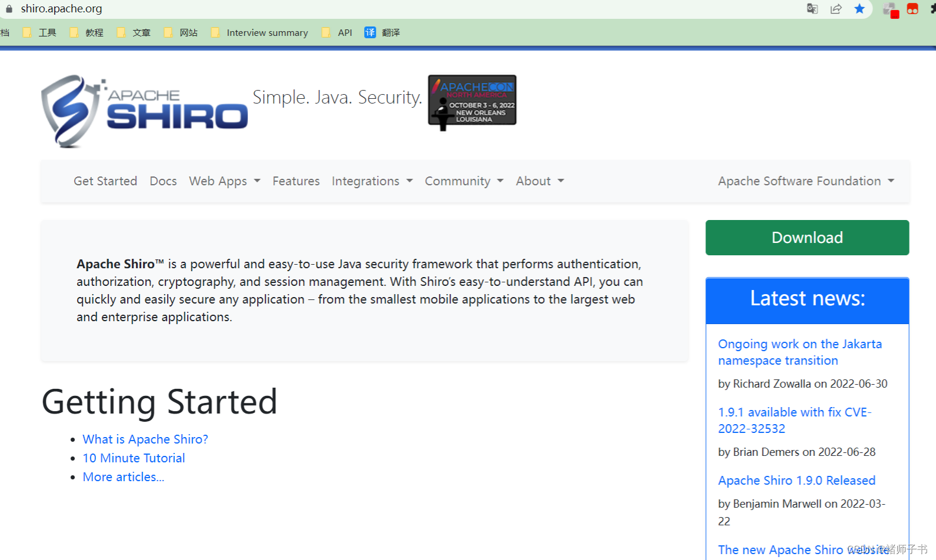The image size is (936, 560).
Task: Click the bold Apache Shiro™ text in intro
Action: (120, 264)
